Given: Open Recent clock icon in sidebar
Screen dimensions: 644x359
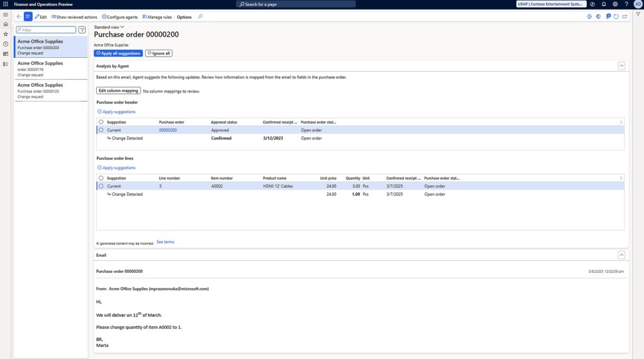Looking at the screenshot, I should (x=6, y=44).
